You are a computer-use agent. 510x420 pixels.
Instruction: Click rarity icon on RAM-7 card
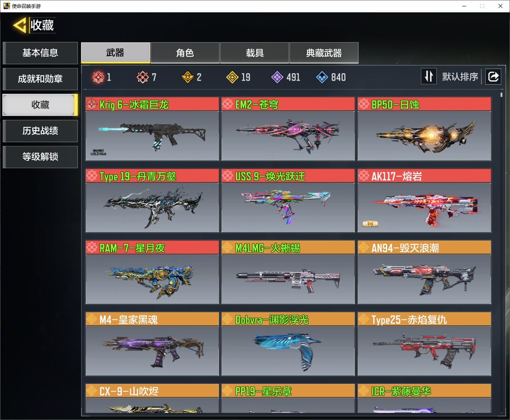92,247
